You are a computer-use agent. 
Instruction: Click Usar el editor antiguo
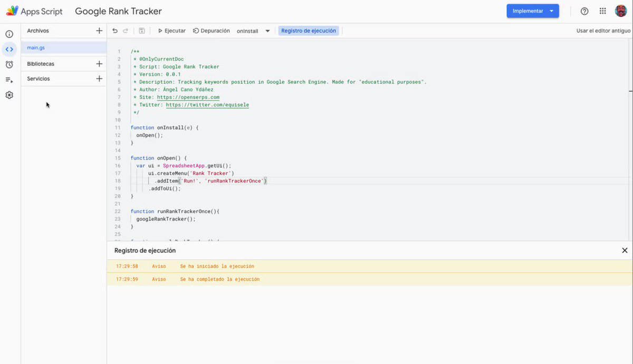click(x=603, y=31)
